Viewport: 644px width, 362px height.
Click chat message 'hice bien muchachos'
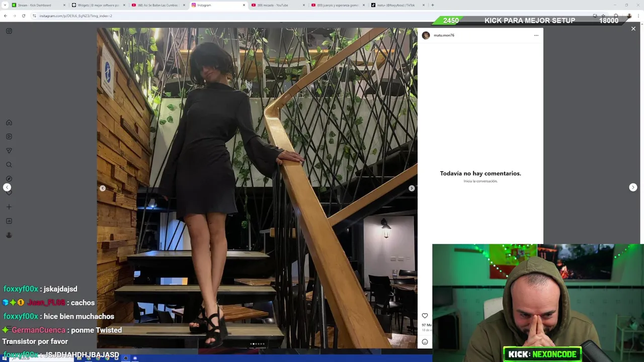79,316
